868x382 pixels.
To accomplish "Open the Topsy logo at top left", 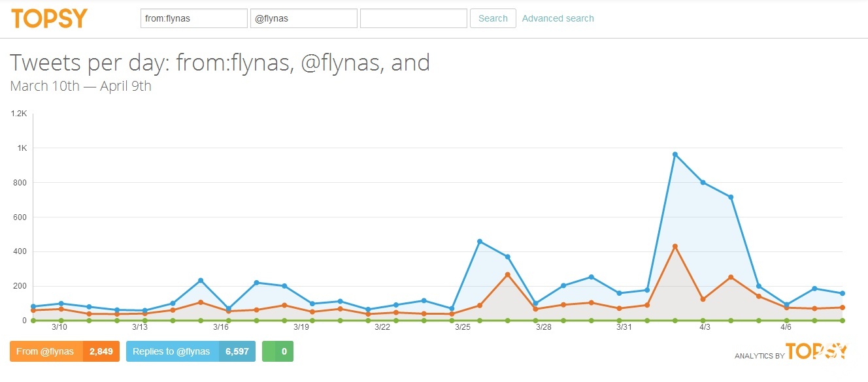I will pyautogui.click(x=49, y=18).
